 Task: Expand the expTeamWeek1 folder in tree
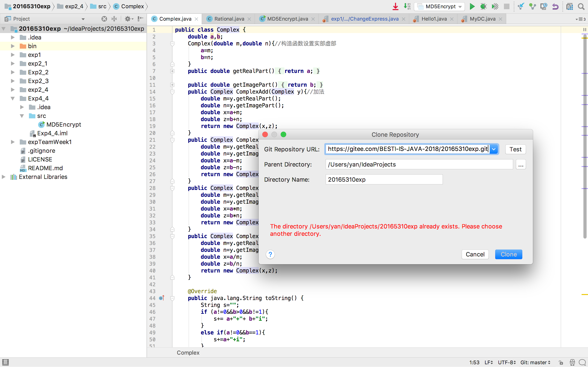(x=13, y=142)
